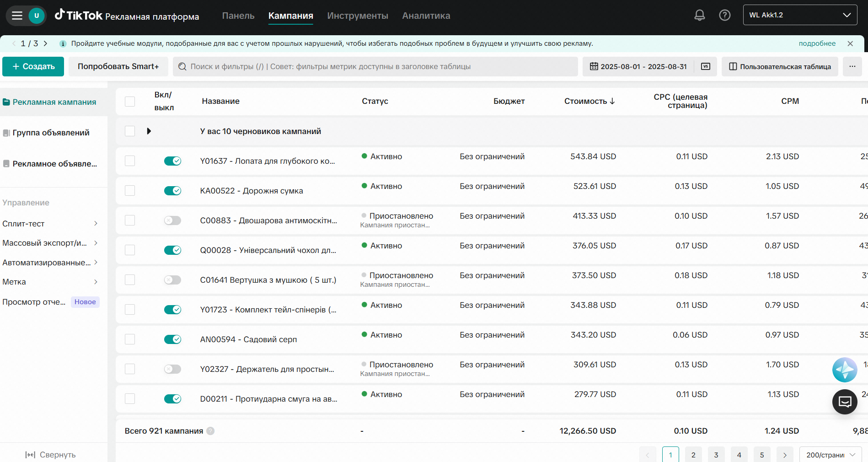The image size is (868, 462).
Task: Open the chat support floating button
Action: (x=845, y=402)
